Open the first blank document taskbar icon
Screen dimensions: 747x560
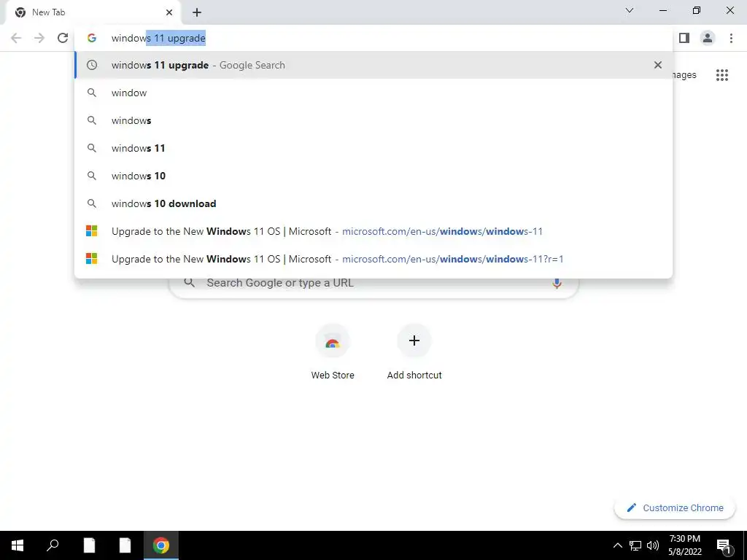tap(89, 545)
